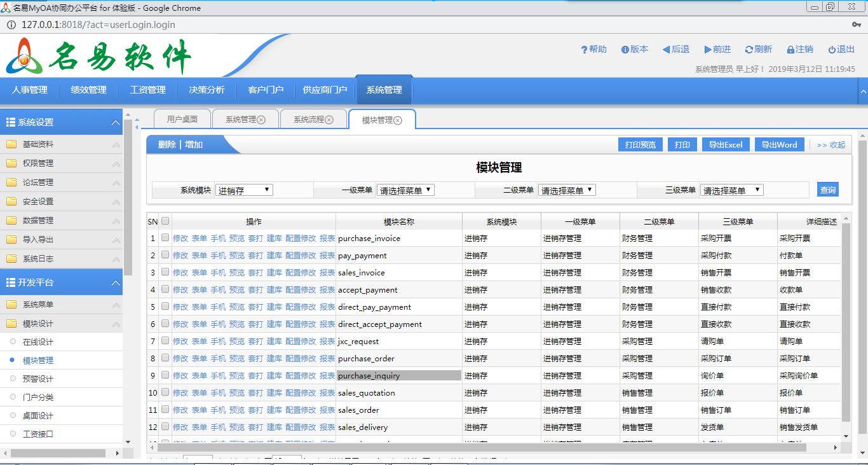Open the System Module dropdown
The image size is (868, 465).
[244, 190]
